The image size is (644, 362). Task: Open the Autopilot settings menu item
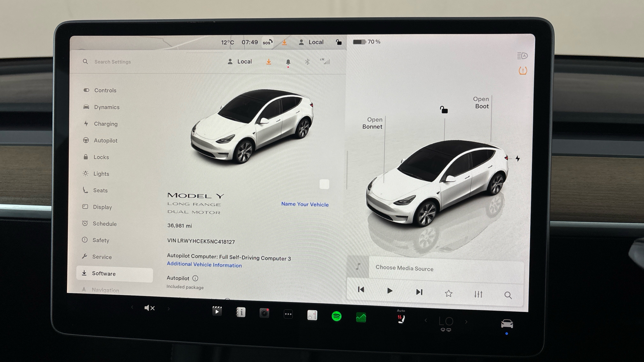(105, 140)
